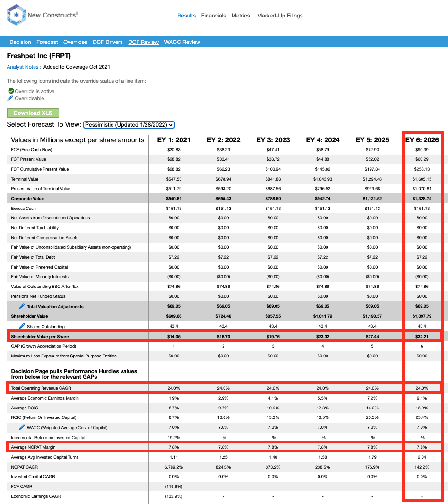Click the pencil icon beside WACC row
448x504 pixels.
[22, 427]
